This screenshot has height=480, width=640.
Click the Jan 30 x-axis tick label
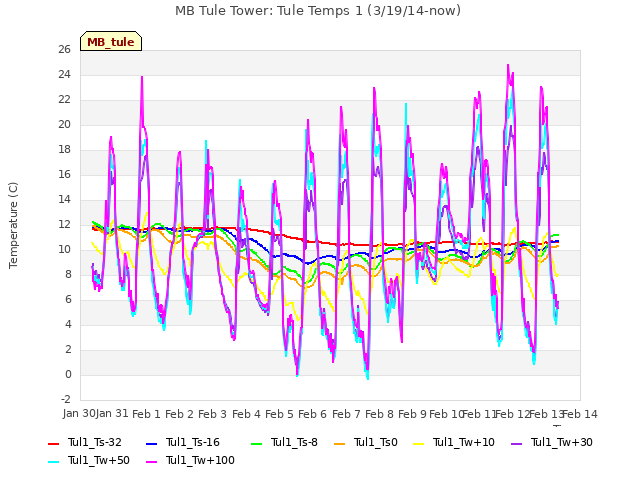click(79, 413)
